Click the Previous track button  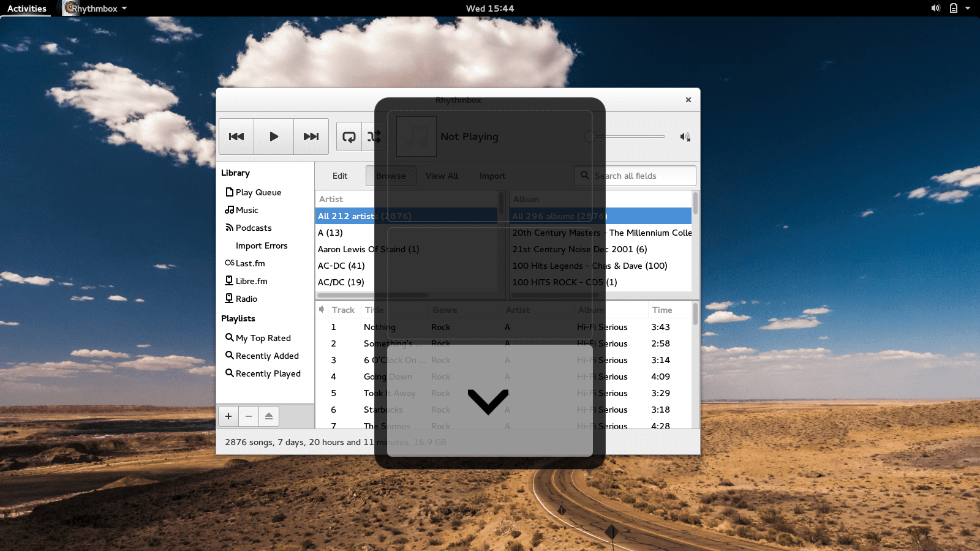236,137
